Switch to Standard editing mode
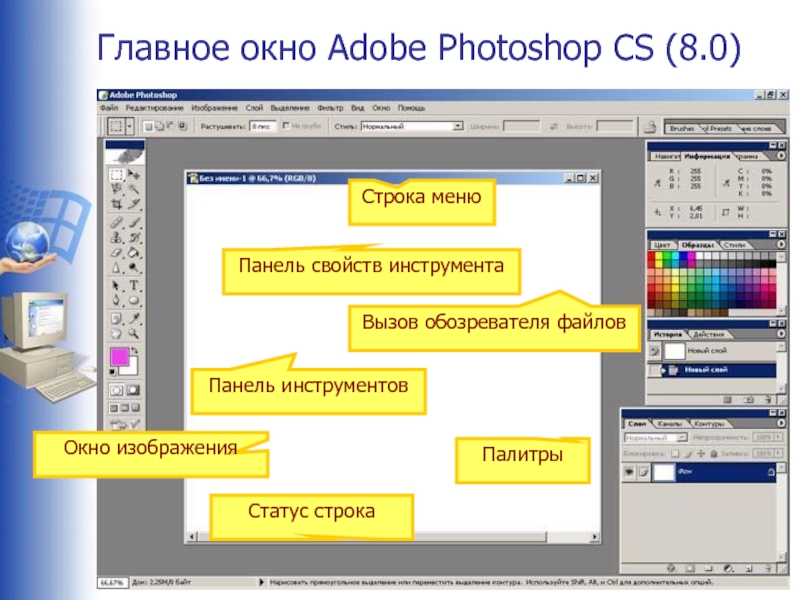800x600 pixels. pyautogui.click(x=116, y=390)
